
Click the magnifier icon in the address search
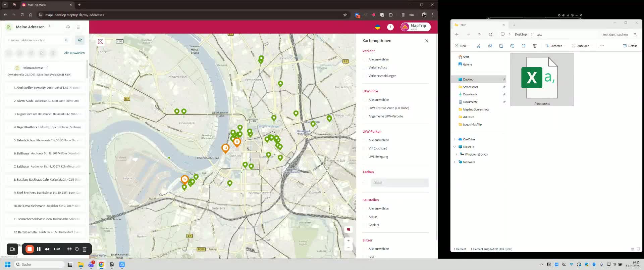point(66,40)
